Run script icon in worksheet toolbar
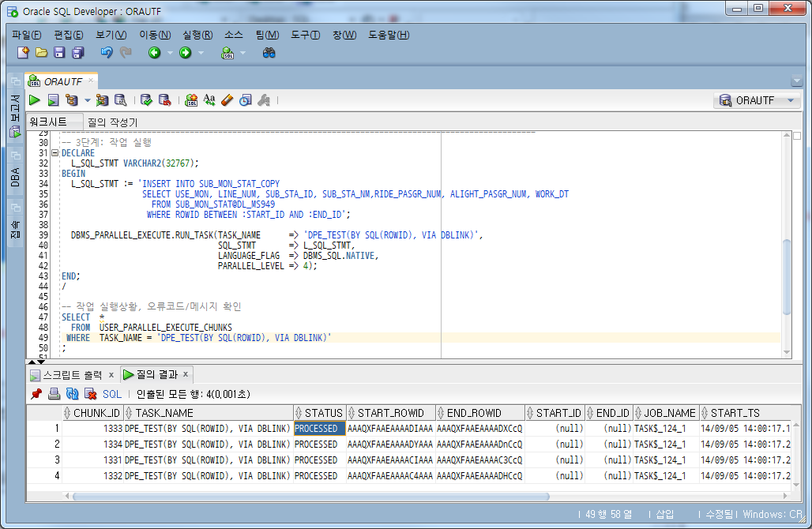The image size is (812, 529). click(54, 100)
